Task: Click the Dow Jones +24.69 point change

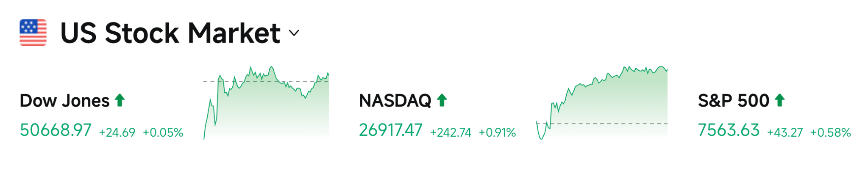Action: (117, 132)
